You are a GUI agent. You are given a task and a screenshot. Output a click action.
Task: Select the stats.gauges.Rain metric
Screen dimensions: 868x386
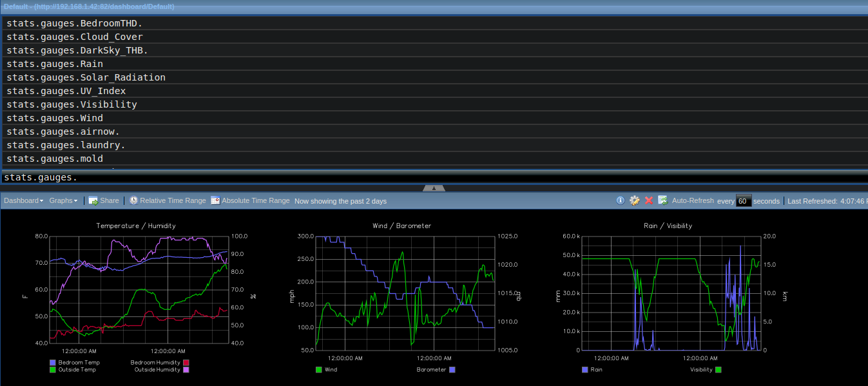coord(54,64)
